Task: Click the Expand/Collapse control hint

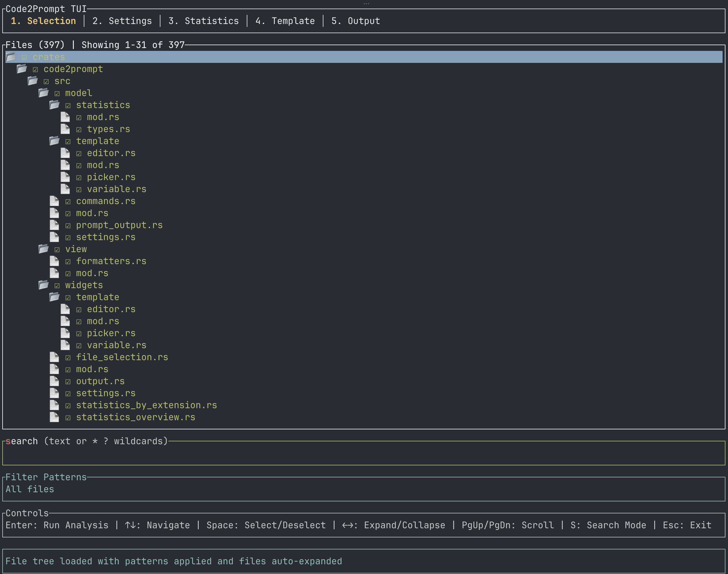Action: coord(393,525)
